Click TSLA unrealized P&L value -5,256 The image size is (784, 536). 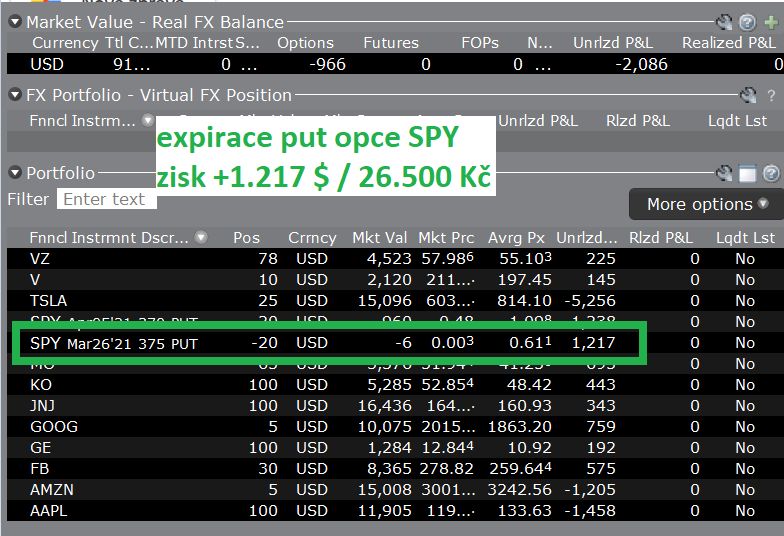[x=590, y=300]
